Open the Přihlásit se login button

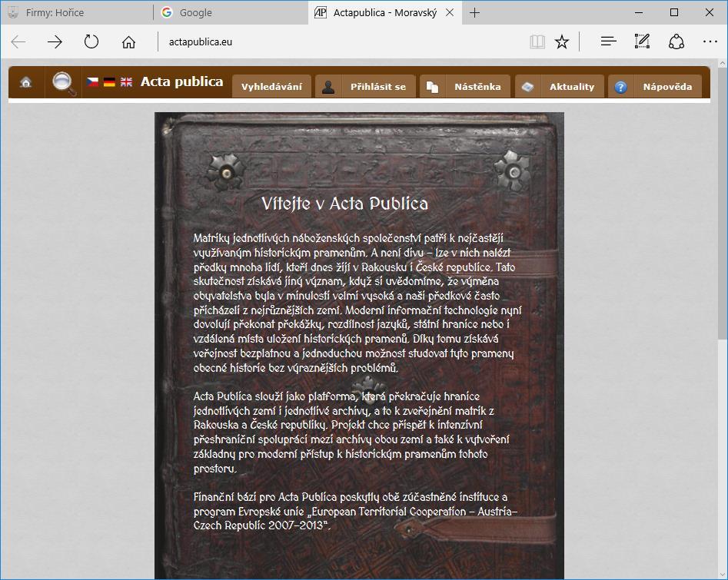click(x=378, y=86)
